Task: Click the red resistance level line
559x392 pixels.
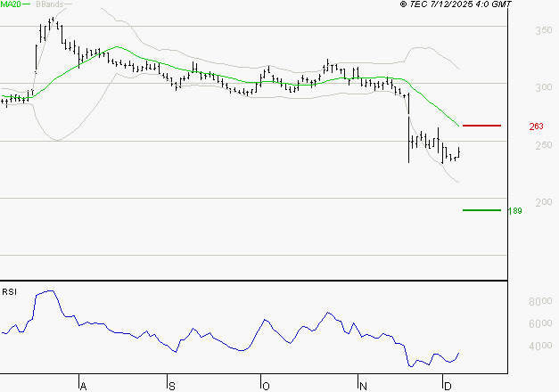Action: [x=481, y=126]
